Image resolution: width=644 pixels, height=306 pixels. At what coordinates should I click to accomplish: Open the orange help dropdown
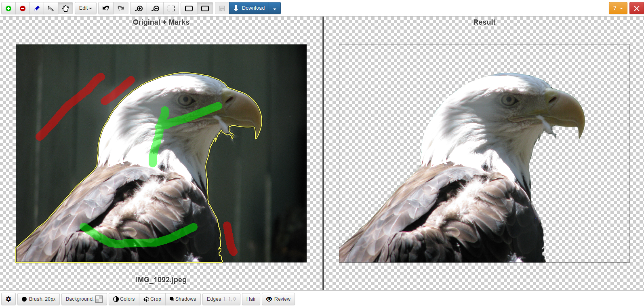tap(618, 8)
